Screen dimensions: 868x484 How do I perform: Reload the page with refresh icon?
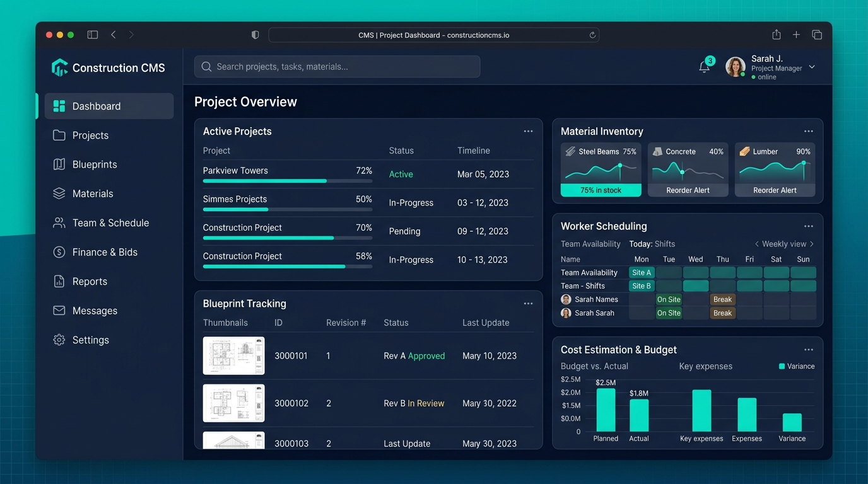[592, 35]
